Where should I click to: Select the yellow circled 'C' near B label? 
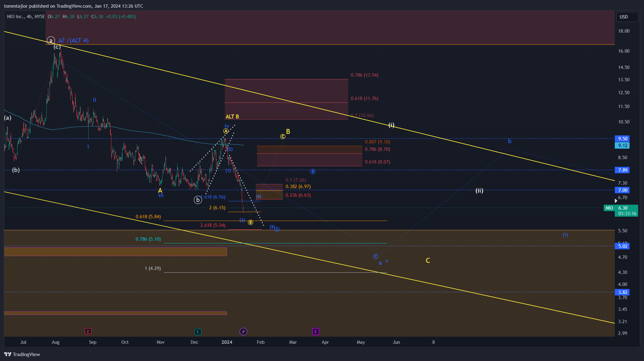point(283,136)
